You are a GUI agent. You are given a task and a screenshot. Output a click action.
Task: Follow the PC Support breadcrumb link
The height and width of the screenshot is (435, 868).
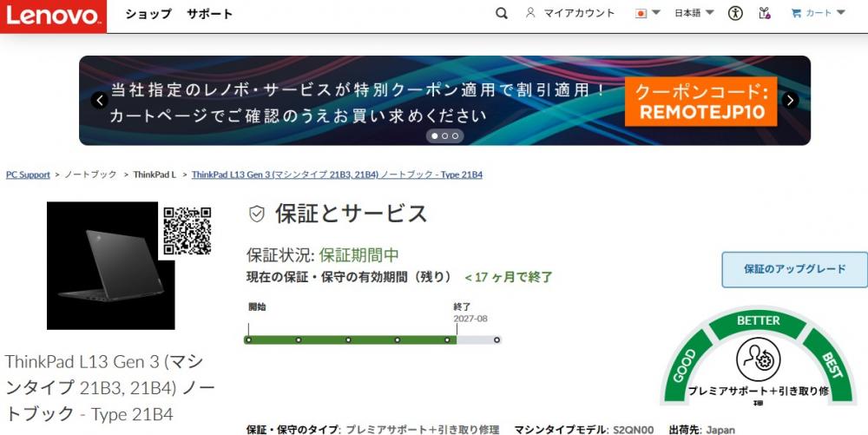[29, 175]
